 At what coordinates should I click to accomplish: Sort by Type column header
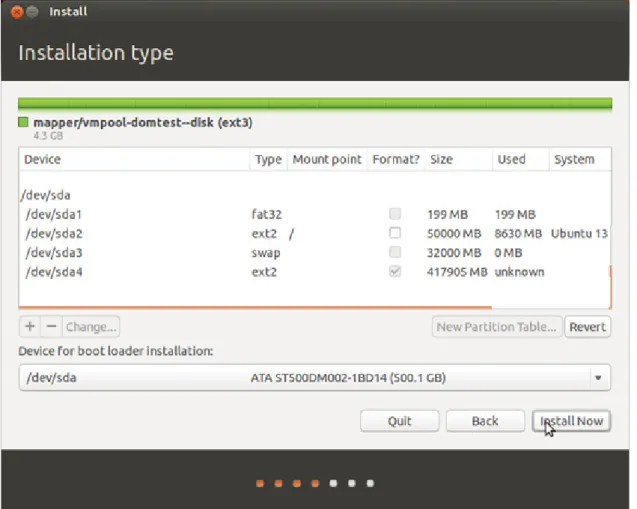pos(269,159)
